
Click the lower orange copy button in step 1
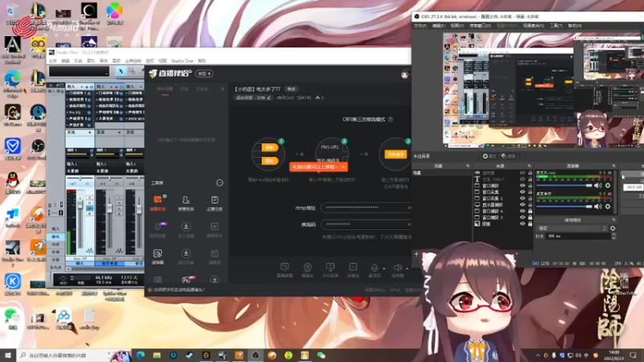270,161
